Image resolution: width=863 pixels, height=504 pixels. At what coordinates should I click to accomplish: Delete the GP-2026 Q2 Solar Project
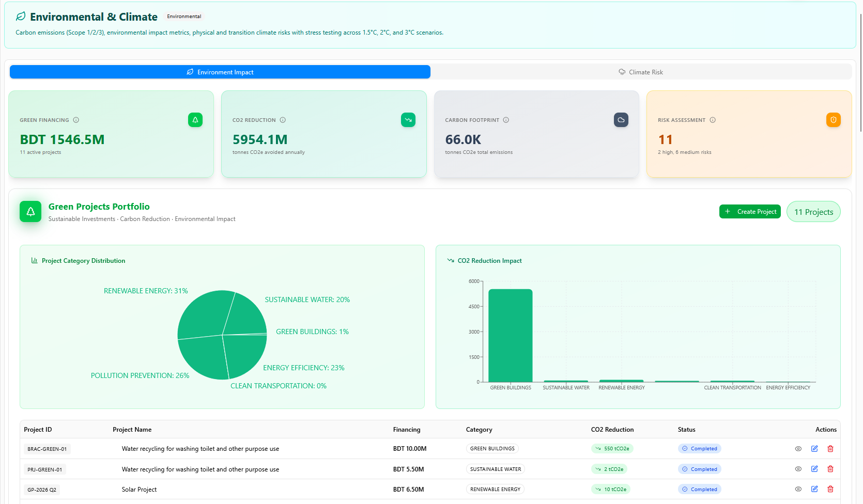[x=830, y=489]
